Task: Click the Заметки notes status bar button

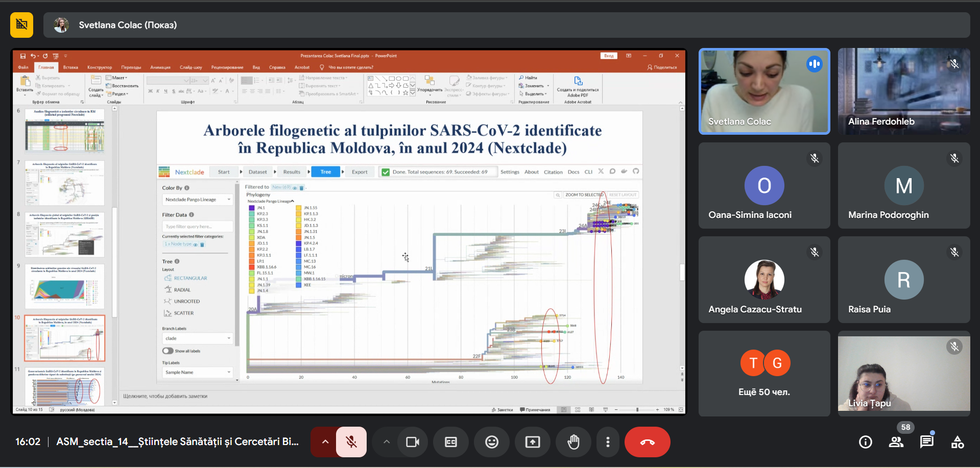Action: (x=502, y=410)
